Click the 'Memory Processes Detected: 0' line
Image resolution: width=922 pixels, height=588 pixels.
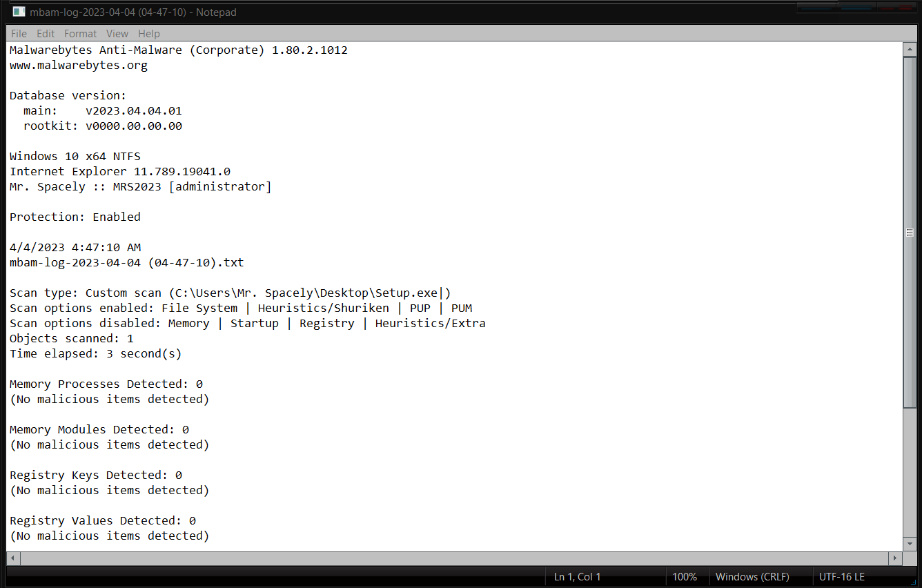point(106,384)
